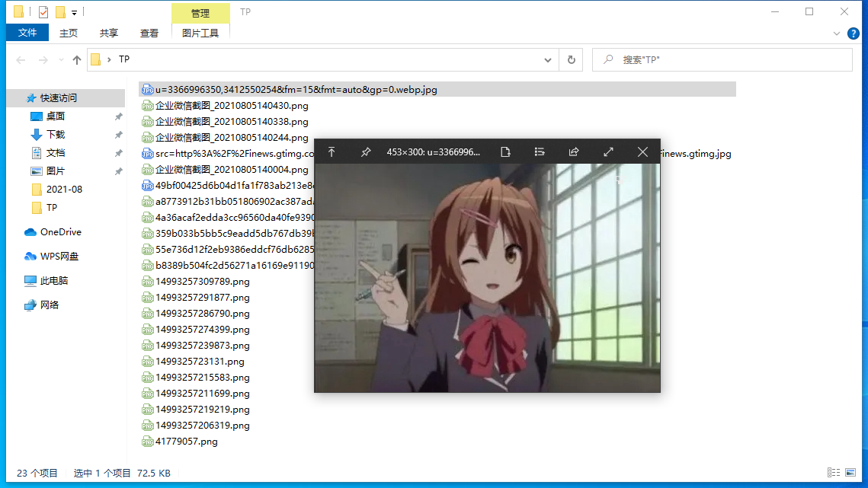Screen dimensions: 868x488
Task: Expand the ribbon with chevron
Action: (x=837, y=33)
